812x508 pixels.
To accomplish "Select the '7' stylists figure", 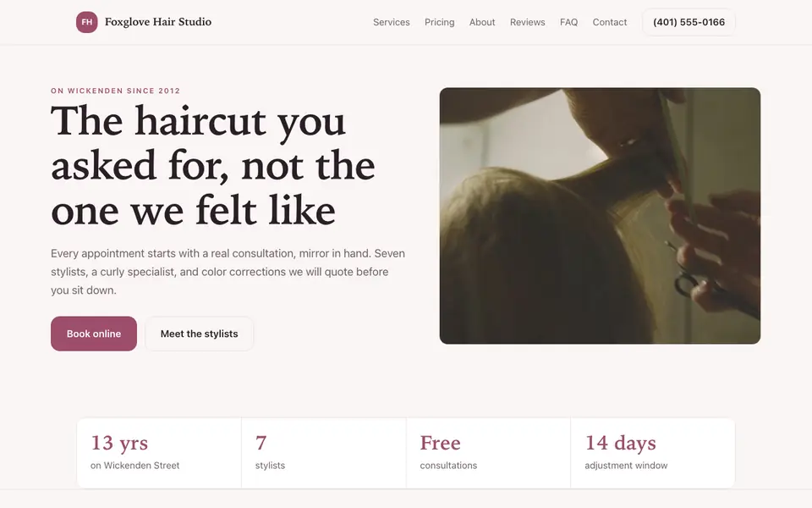I will (261, 443).
